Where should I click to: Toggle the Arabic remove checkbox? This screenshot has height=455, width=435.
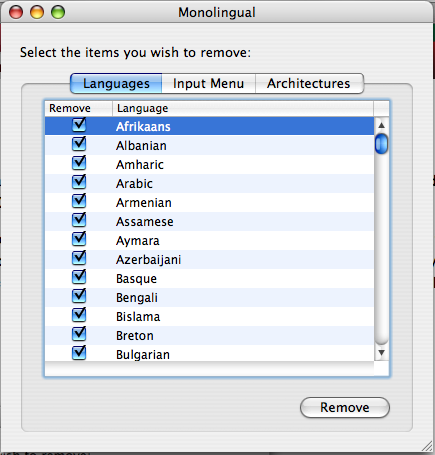[79, 183]
